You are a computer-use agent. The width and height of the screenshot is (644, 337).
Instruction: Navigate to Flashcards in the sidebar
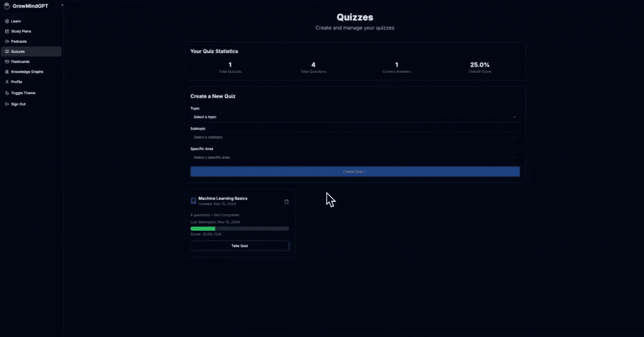31,62
